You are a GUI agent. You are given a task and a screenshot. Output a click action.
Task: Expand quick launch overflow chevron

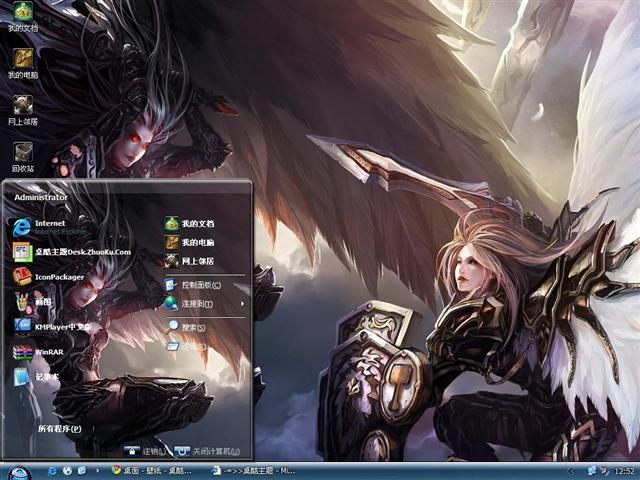tap(97, 471)
